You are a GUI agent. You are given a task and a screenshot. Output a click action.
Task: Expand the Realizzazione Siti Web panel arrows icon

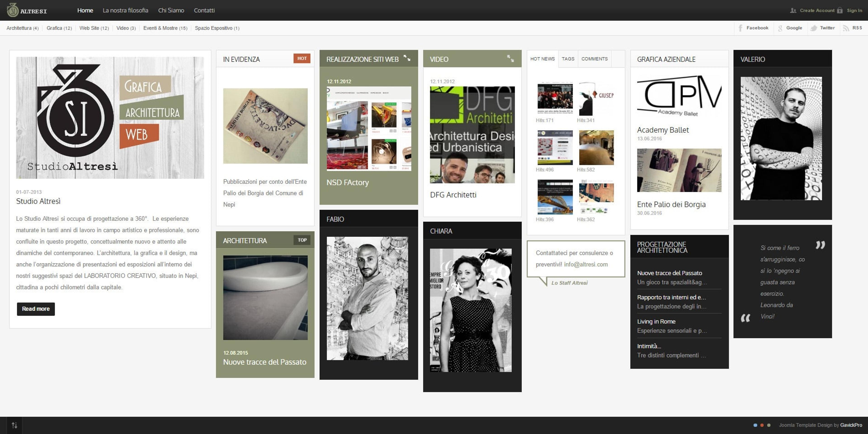tap(407, 58)
